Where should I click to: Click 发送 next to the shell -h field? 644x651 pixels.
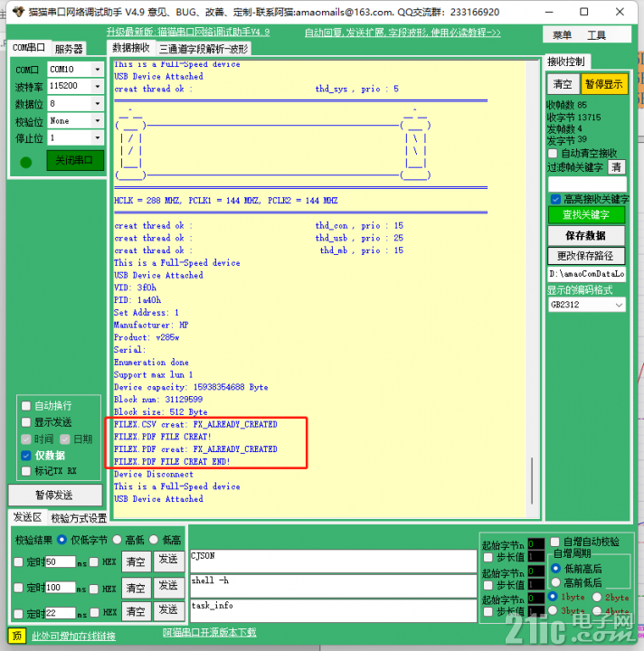click(x=168, y=587)
